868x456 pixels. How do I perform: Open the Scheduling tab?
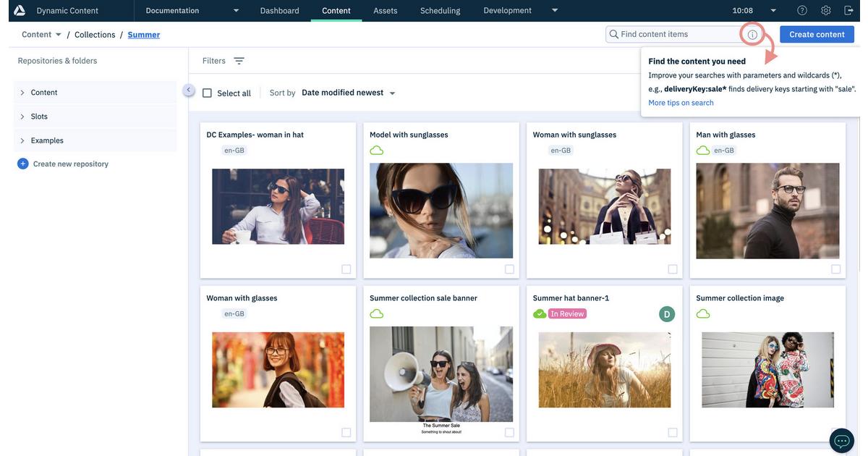click(440, 10)
